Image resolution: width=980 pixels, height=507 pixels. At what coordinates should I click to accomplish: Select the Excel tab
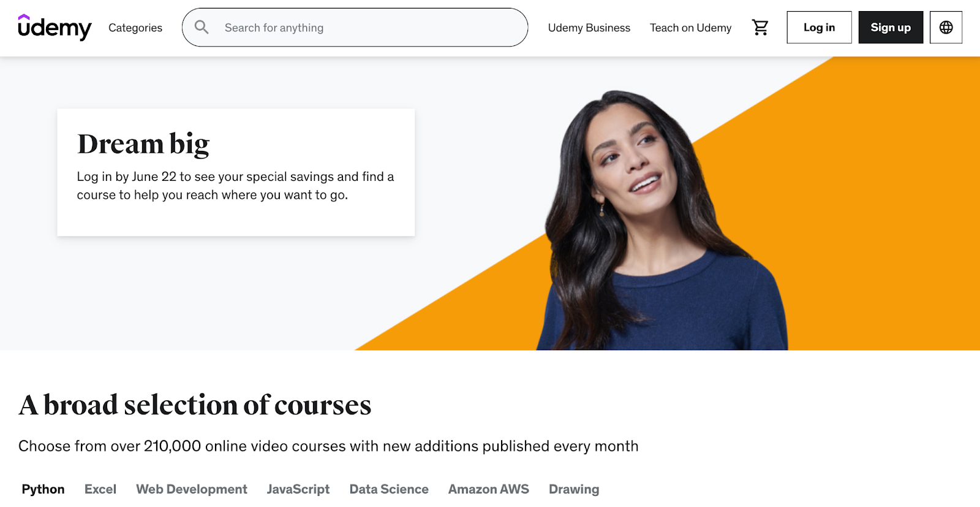pyautogui.click(x=100, y=489)
